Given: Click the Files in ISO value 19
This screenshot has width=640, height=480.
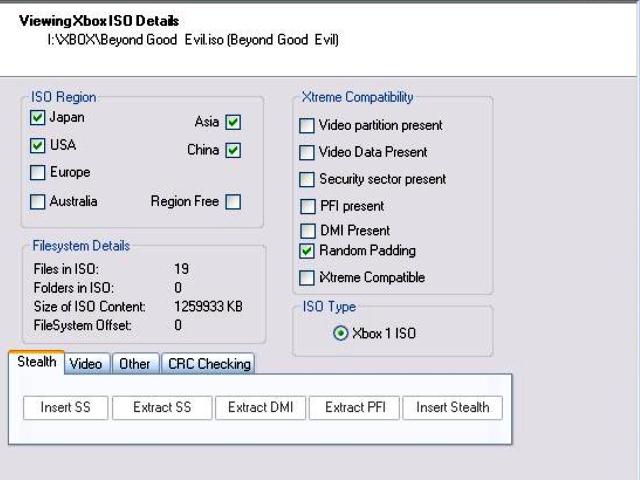Looking at the screenshot, I should (x=182, y=269).
